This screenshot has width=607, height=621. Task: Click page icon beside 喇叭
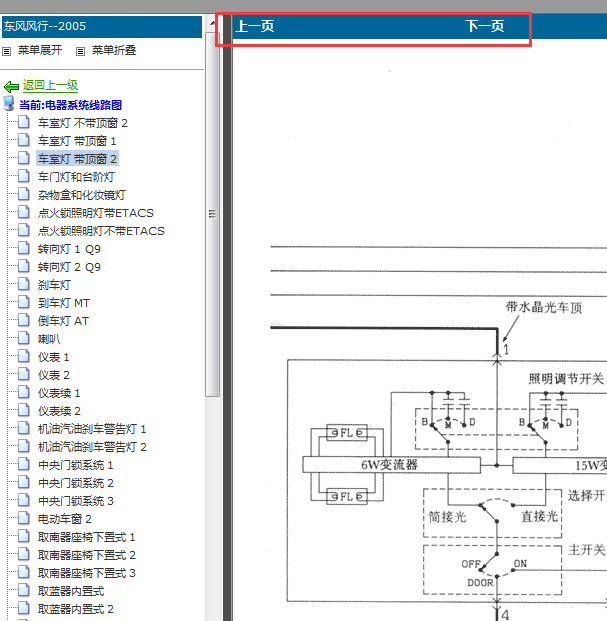pyautogui.click(x=24, y=338)
